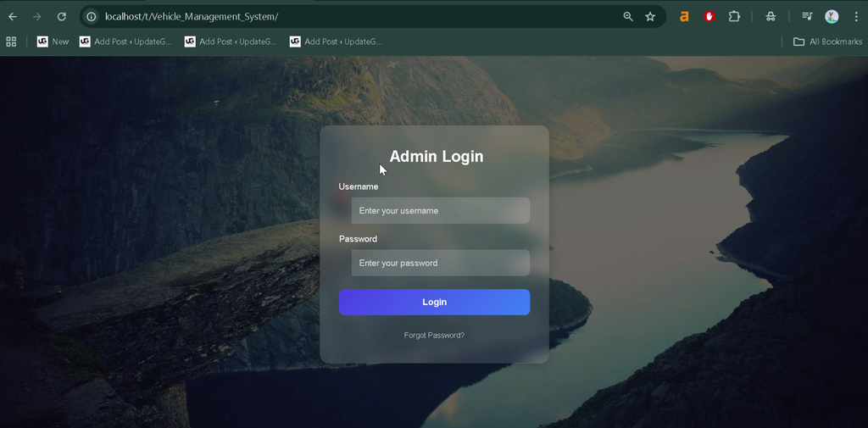Viewport: 868px width, 428px height.
Task: Click the browser forward arrow
Action: pos(37,17)
